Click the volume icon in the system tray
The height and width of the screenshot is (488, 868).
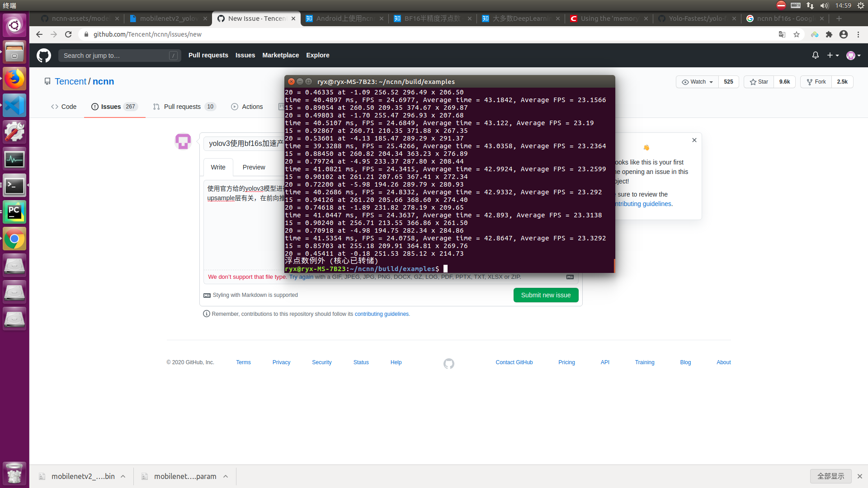pyautogui.click(x=825, y=5)
